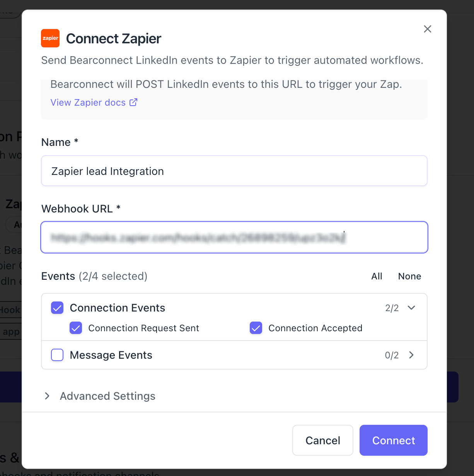The height and width of the screenshot is (476, 474).
Task: Uncheck the Connection Events checkbox
Action: [57, 308]
